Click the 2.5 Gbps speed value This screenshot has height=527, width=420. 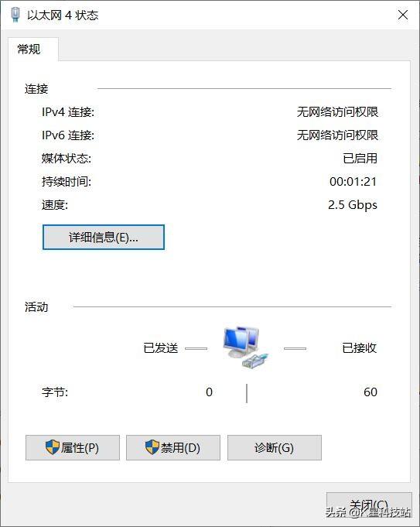[x=353, y=204]
